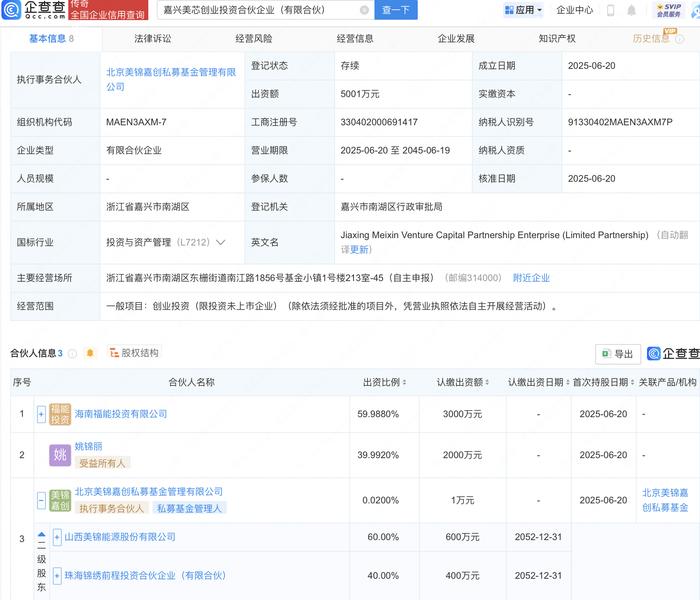Open 北京美锦嘉创私募基金管理有限公司 in partner table
This screenshot has height=600, width=700.
pyautogui.click(x=149, y=492)
